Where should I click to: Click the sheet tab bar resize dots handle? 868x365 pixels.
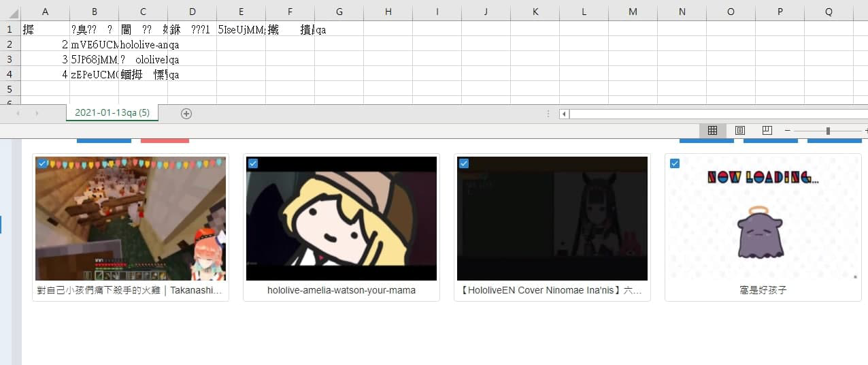click(x=548, y=114)
